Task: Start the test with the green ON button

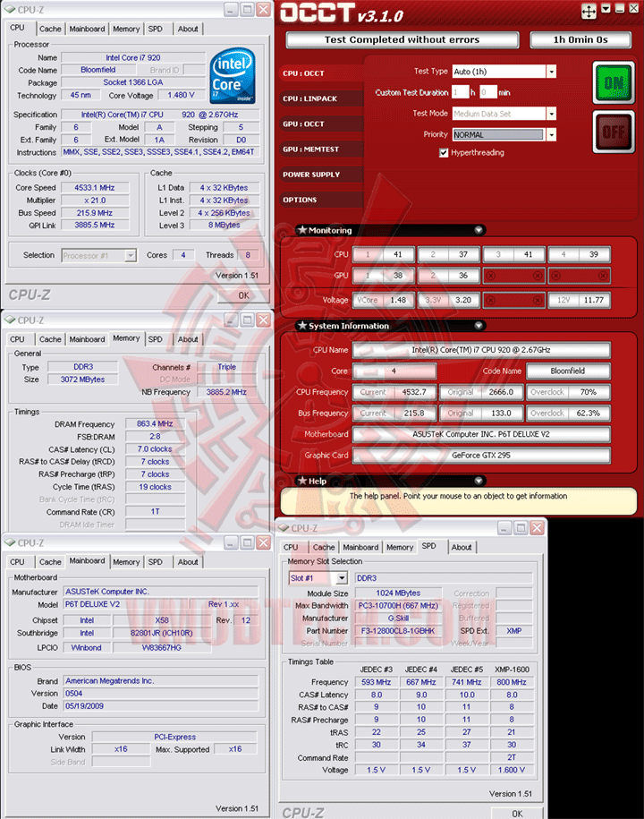Action: (614, 82)
